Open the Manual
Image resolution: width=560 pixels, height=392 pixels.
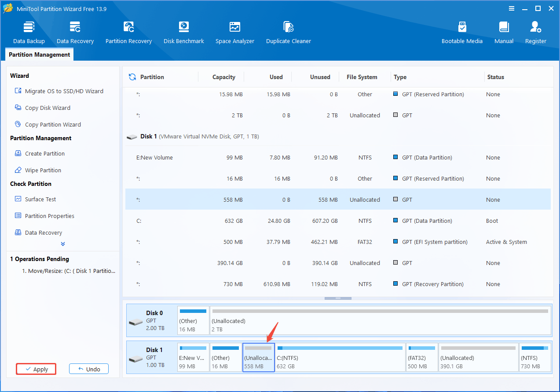point(504,33)
